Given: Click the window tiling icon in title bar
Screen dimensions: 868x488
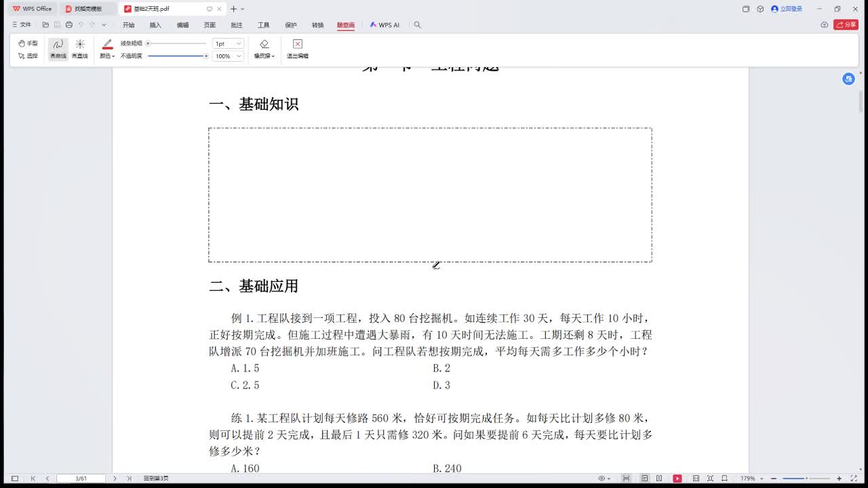Looking at the screenshot, I should pos(746,9).
